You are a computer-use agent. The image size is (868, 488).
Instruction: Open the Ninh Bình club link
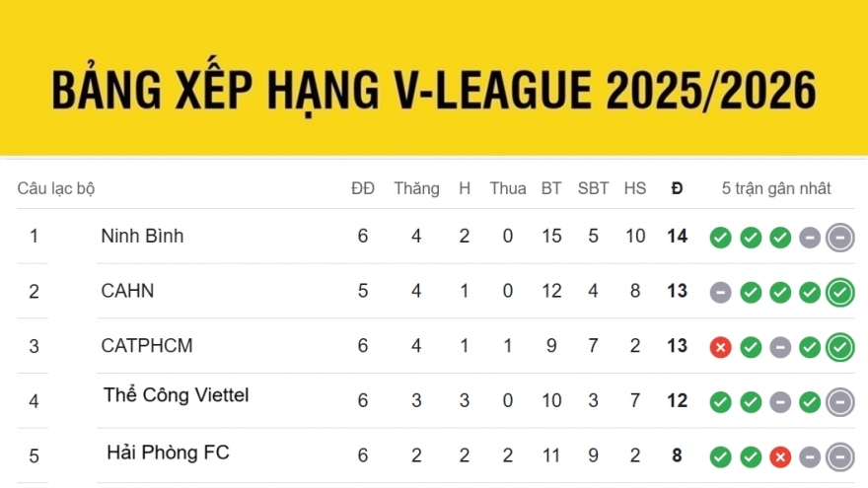(142, 236)
